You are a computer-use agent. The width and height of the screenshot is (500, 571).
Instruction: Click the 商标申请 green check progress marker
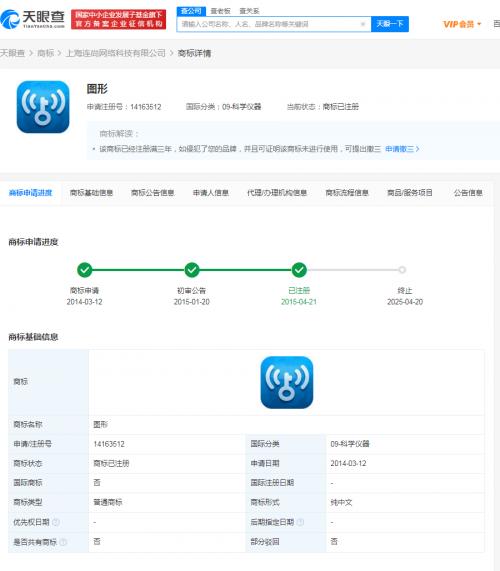[84, 270]
